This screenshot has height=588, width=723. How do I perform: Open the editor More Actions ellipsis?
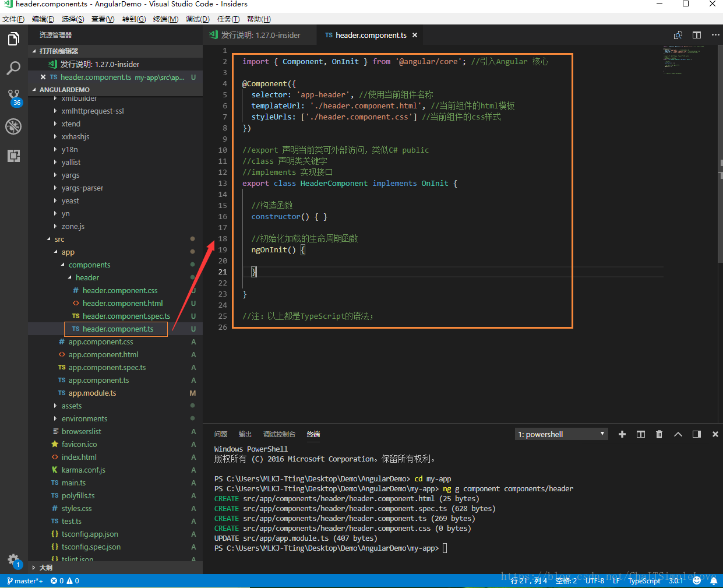pyautogui.click(x=715, y=35)
